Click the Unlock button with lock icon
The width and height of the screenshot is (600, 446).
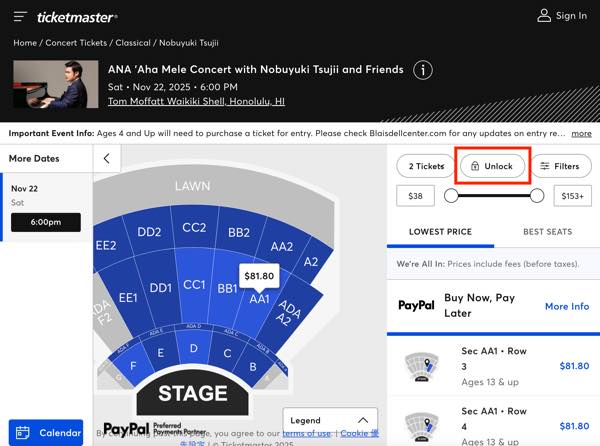click(x=491, y=166)
